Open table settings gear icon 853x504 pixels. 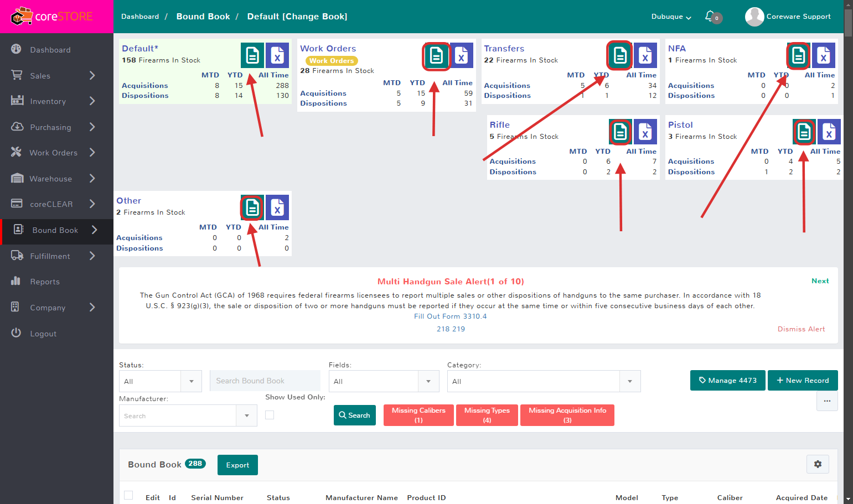click(x=818, y=464)
